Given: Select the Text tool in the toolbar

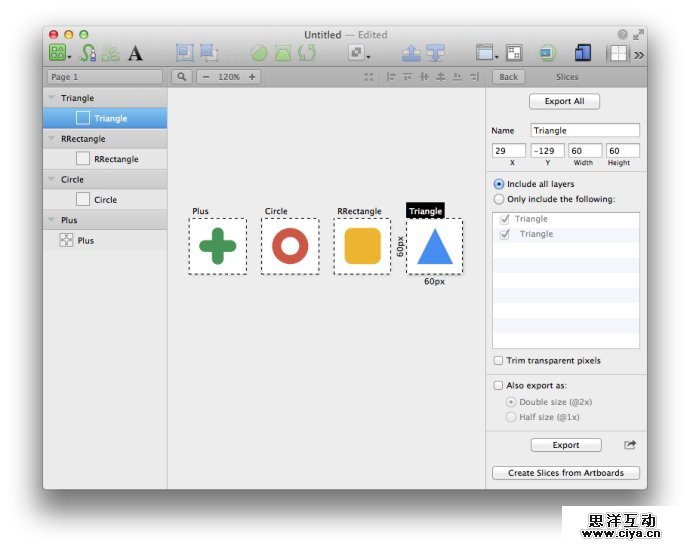Looking at the screenshot, I should 135,53.
